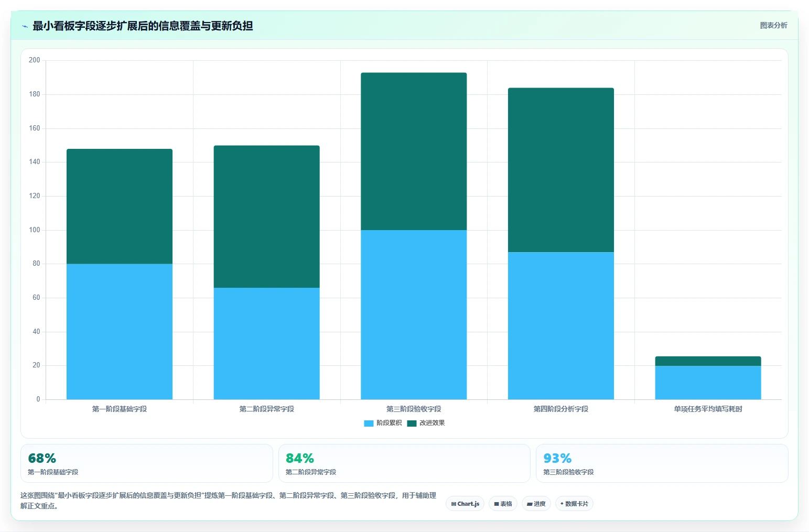Select the blue segment of 第一阶段基础字段 bar

click(120, 331)
